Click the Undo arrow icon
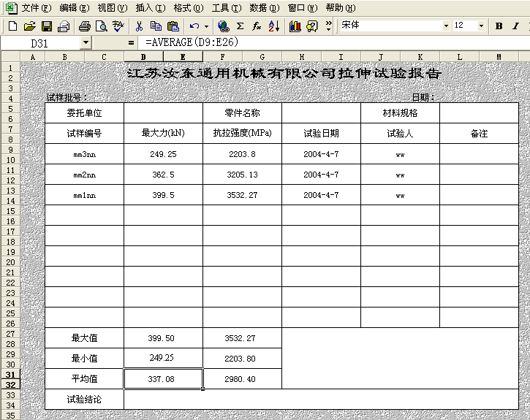 (x=194, y=26)
